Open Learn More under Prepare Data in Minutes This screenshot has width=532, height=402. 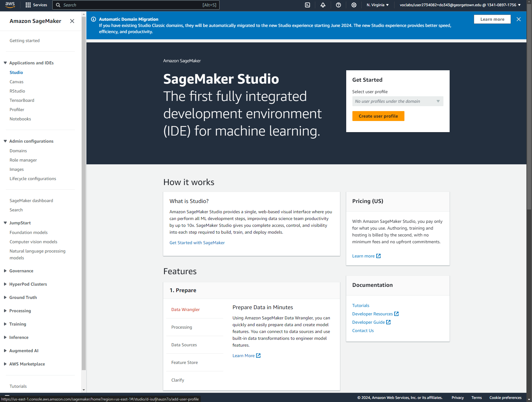click(x=243, y=356)
